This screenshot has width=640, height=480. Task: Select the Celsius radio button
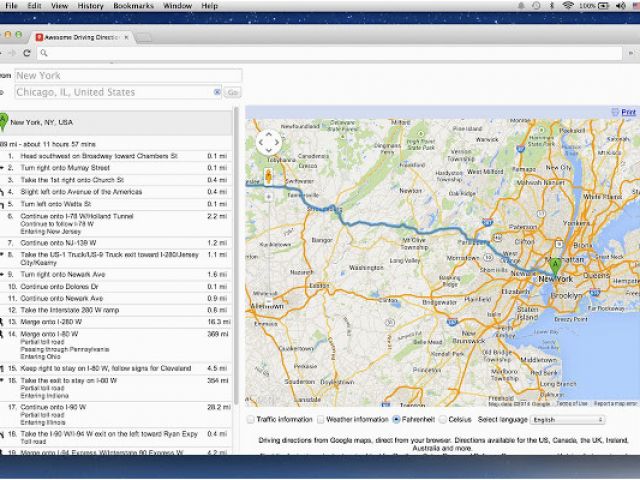[x=442, y=419]
